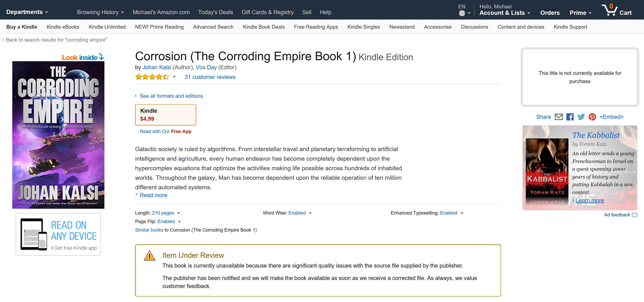Image resolution: width=644 pixels, height=302 pixels.
Task: Click the Look inside arrow badge
Action: (83, 57)
